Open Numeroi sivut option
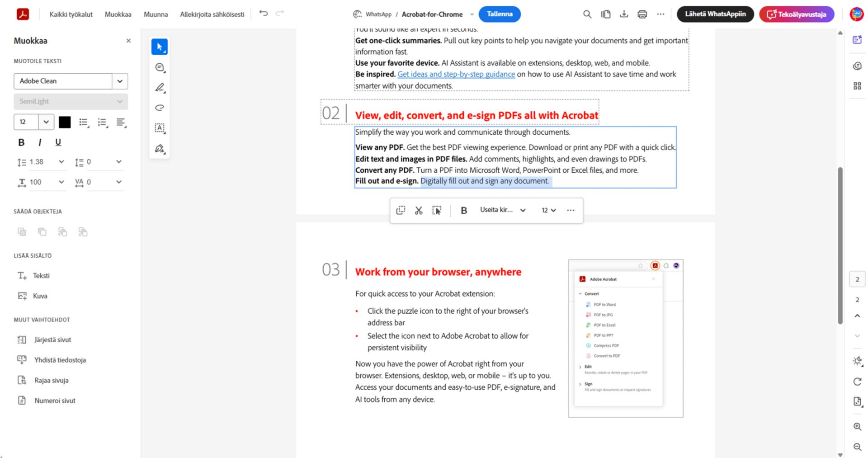Screen dimensions: 868x458 pyautogui.click(x=46, y=401)
